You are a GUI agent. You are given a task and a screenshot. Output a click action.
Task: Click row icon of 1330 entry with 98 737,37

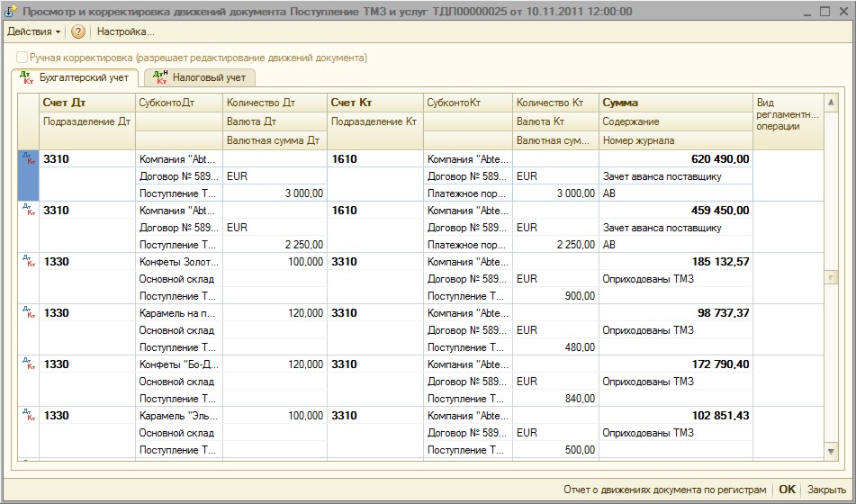(x=27, y=312)
